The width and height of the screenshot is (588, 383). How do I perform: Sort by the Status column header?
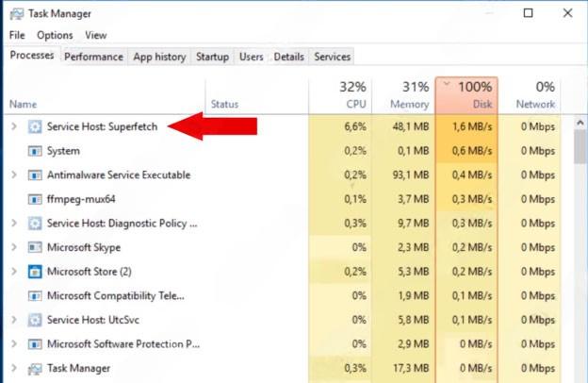point(257,96)
